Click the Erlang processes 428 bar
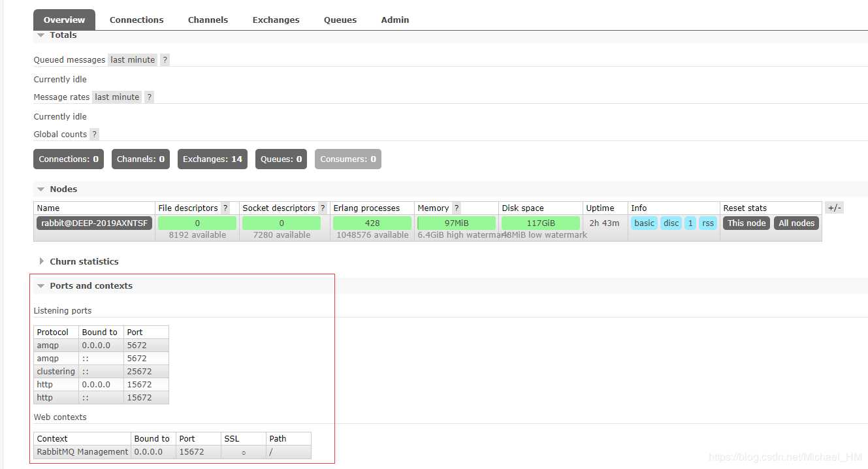The height and width of the screenshot is (469, 868). (372, 223)
